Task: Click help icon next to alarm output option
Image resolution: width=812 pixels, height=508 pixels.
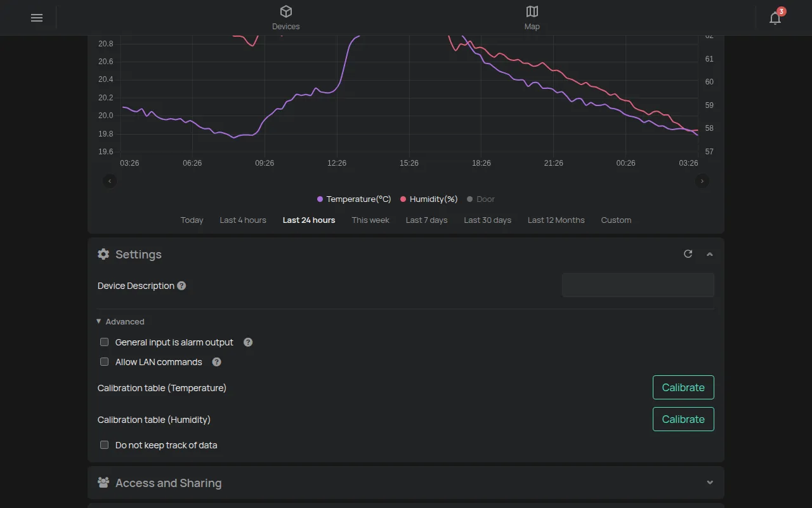Action: (x=248, y=342)
